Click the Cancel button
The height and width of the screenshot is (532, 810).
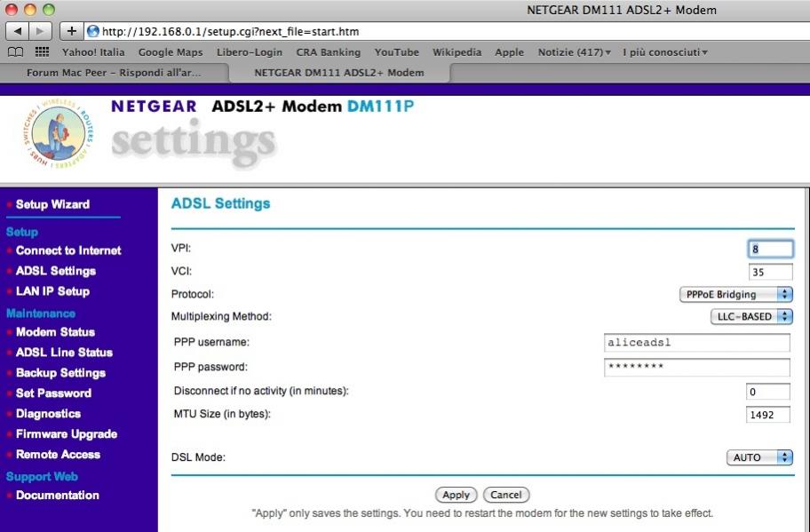506,495
